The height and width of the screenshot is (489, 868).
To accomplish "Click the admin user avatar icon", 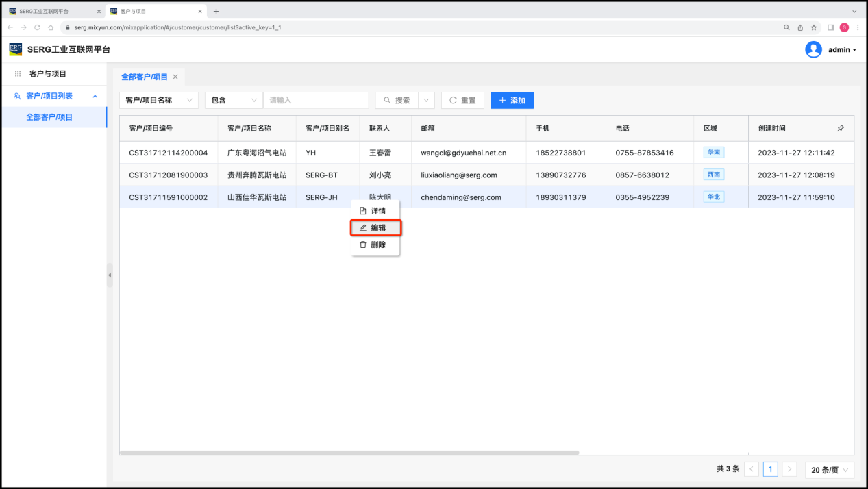I will click(813, 49).
